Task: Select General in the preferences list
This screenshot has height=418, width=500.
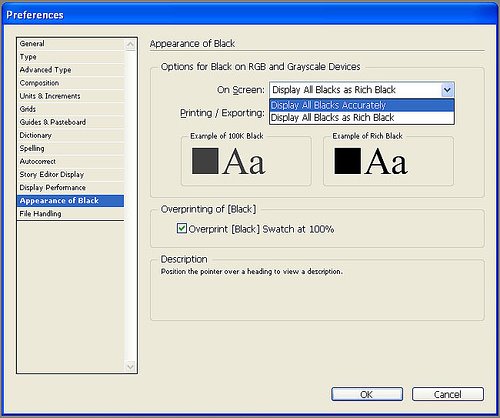Action: pyautogui.click(x=70, y=44)
